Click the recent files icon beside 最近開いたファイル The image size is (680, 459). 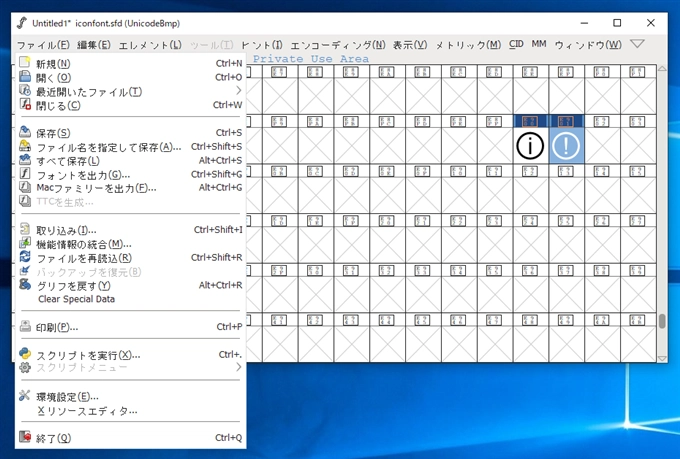click(25, 91)
